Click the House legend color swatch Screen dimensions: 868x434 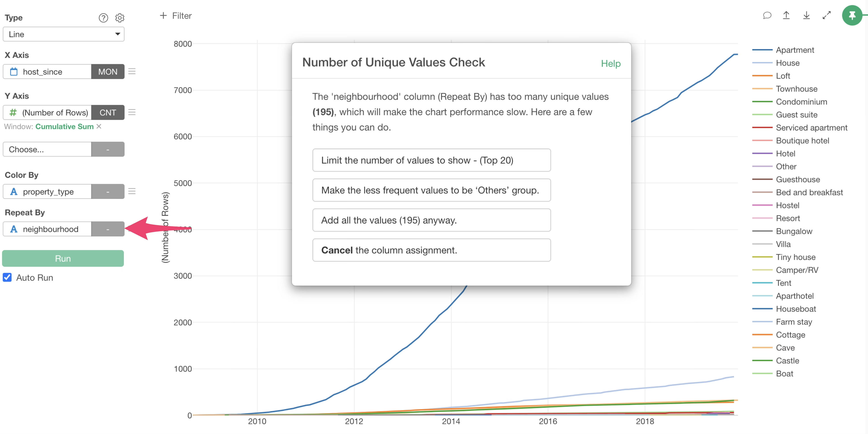(762, 63)
